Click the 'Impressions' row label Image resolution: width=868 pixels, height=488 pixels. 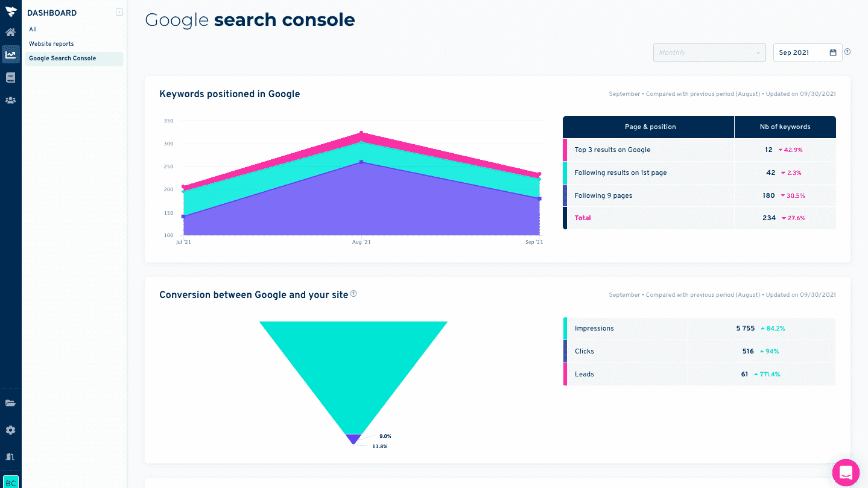tap(594, 329)
